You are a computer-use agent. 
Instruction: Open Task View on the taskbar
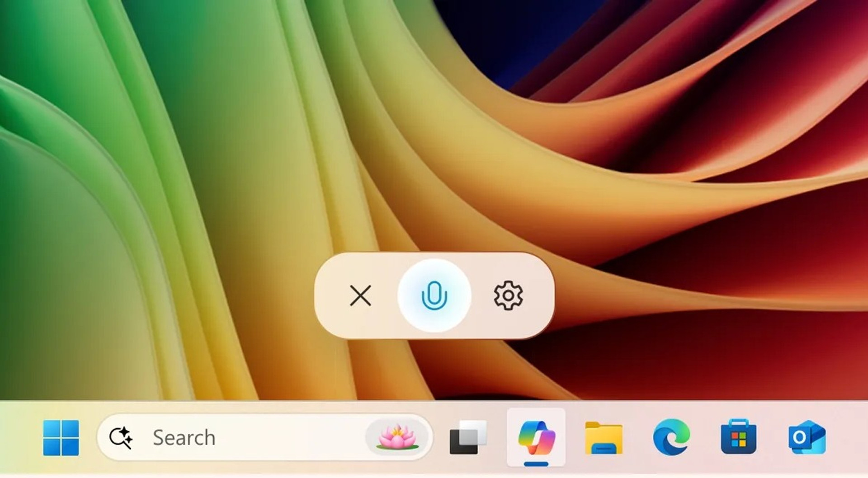point(468,437)
